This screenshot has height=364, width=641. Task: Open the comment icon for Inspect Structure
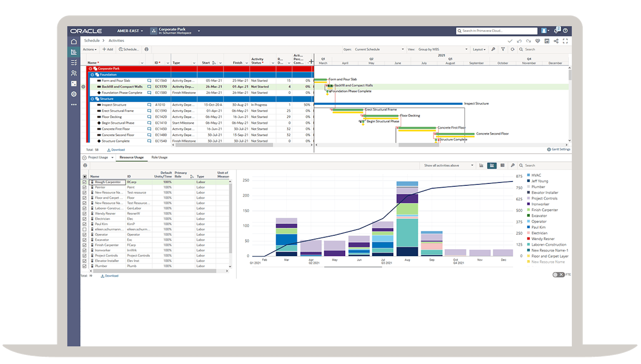tap(149, 105)
